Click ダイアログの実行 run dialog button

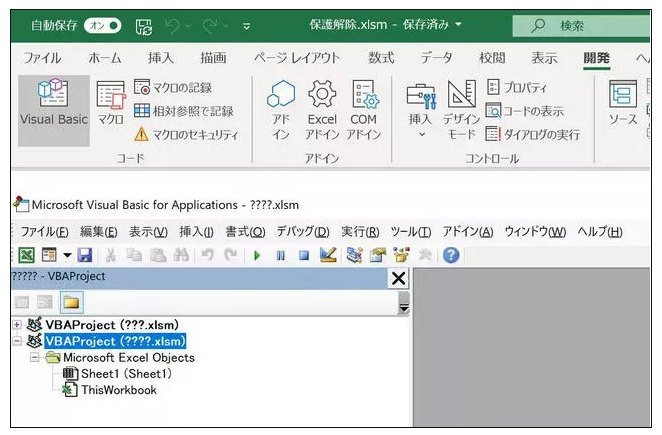point(532,135)
